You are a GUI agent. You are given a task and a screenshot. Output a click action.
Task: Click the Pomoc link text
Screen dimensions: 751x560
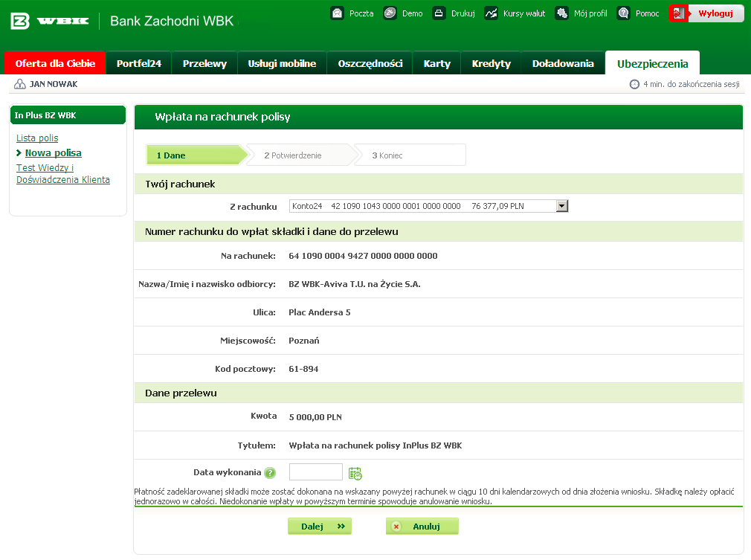coord(647,13)
